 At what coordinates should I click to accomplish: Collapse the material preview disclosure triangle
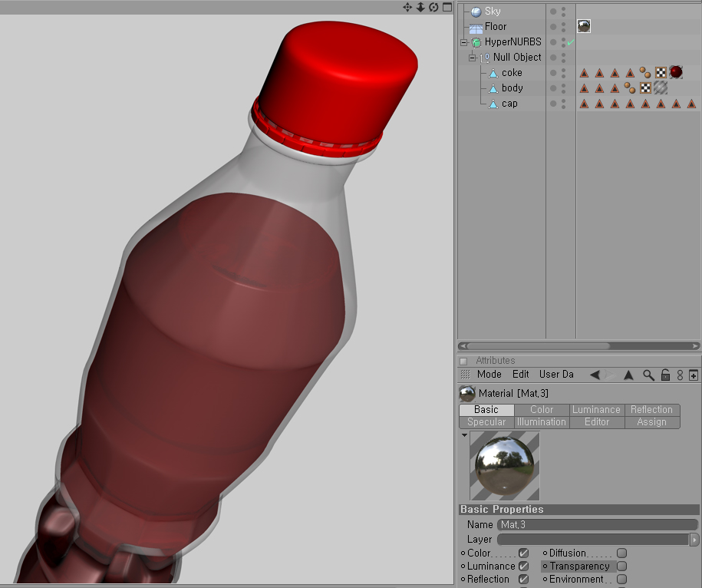click(464, 434)
